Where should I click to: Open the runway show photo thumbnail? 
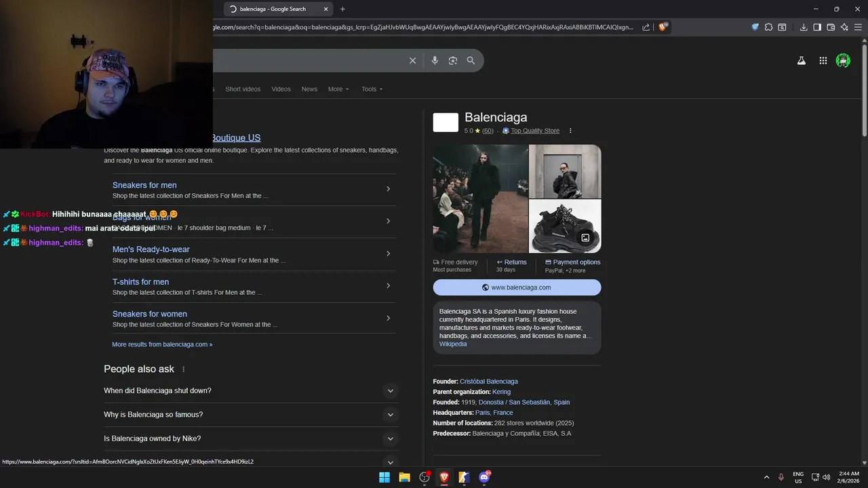point(480,199)
